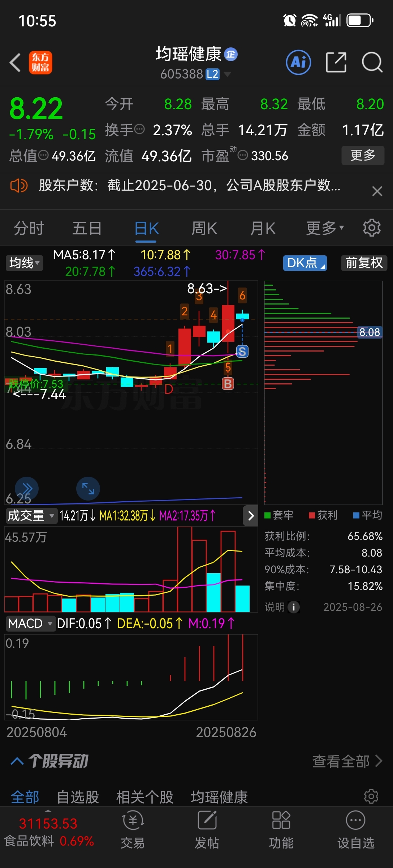Tap the info icon next to 换手
393x868 pixels.
point(139,129)
